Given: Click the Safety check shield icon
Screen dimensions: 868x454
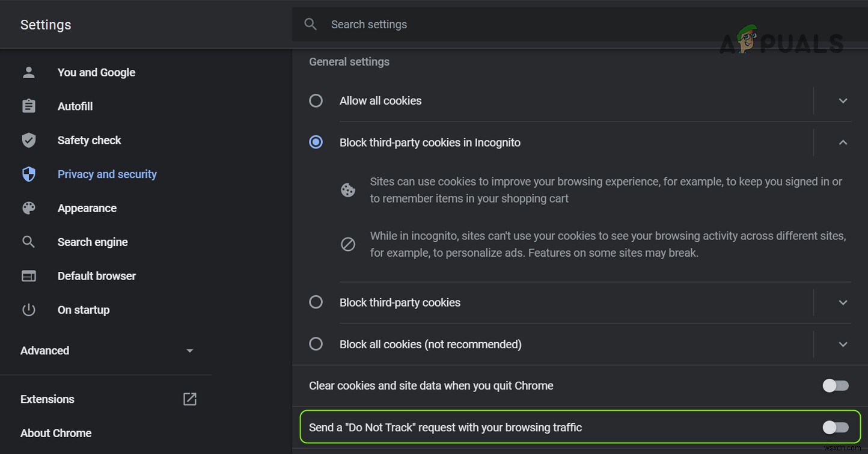Looking at the screenshot, I should [x=28, y=141].
